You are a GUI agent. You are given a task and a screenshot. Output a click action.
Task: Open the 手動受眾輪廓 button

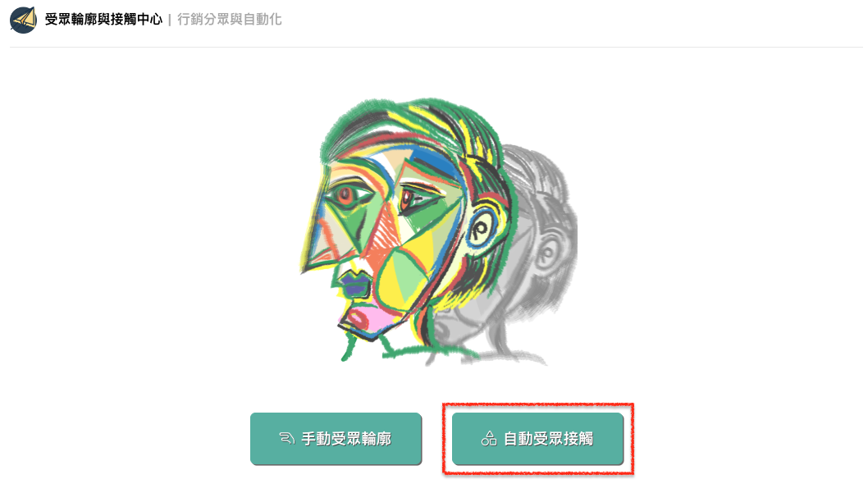click(x=336, y=439)
